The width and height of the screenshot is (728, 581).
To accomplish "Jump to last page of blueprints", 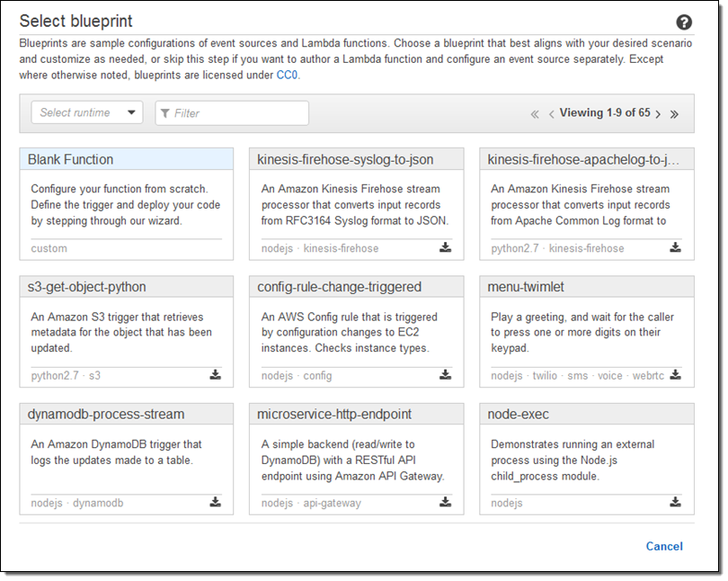I will click(x=675, y=114).
